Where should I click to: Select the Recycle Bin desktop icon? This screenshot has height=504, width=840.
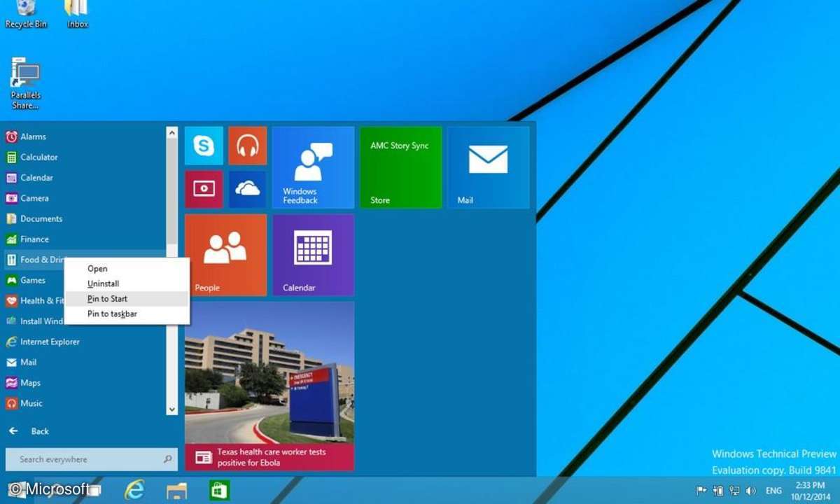click(25, 14)
